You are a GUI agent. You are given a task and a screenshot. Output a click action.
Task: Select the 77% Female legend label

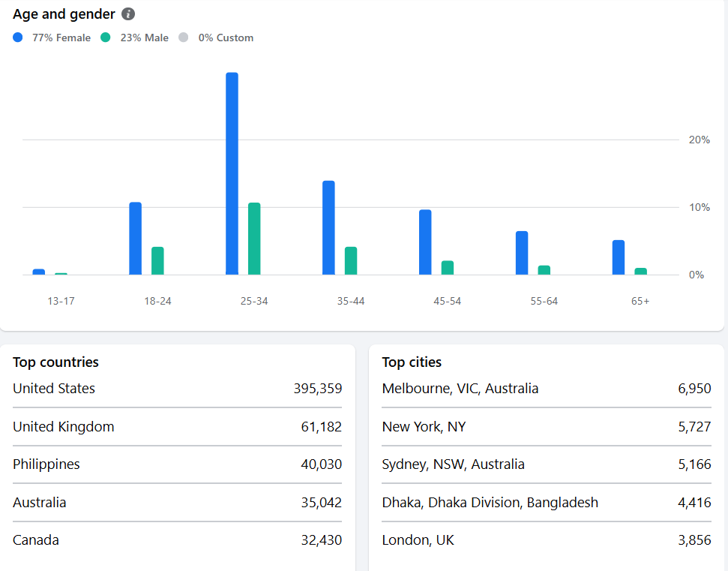coord(61,38)
